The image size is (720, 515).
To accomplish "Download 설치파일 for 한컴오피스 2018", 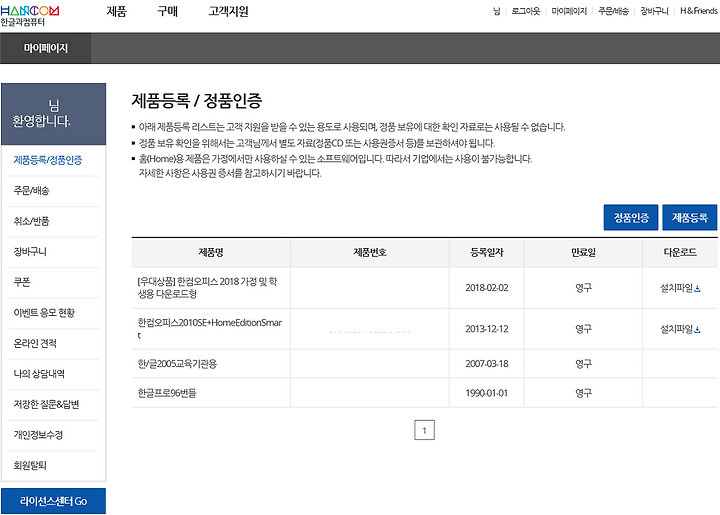I will [x=680, y=288].
